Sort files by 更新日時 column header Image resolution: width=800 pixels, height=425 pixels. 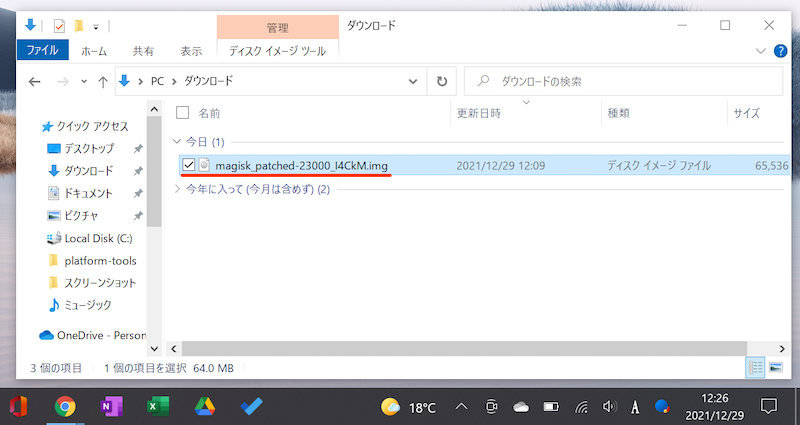coord(479,113)
